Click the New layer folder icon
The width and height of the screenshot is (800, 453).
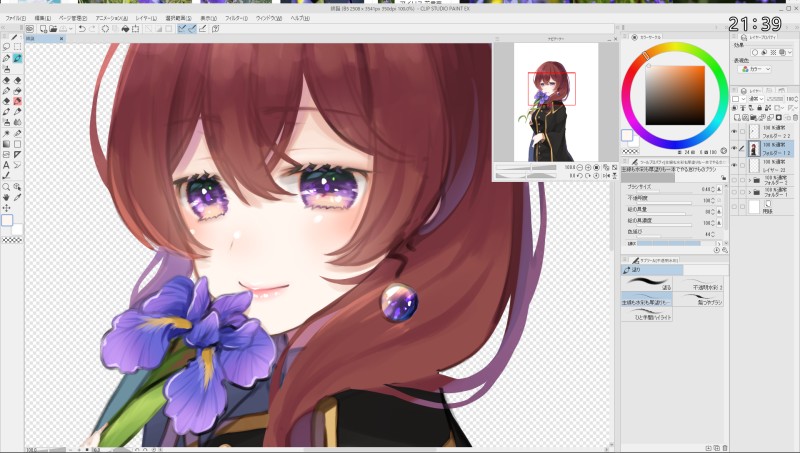point(753,117)
